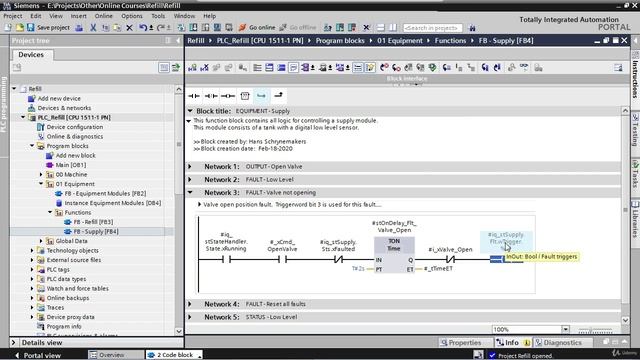Image resolution: width=640 pixels, height=360 pixels.
Task: Open the Diagnostics tab in inspector
Action: (x=562, y=342)
